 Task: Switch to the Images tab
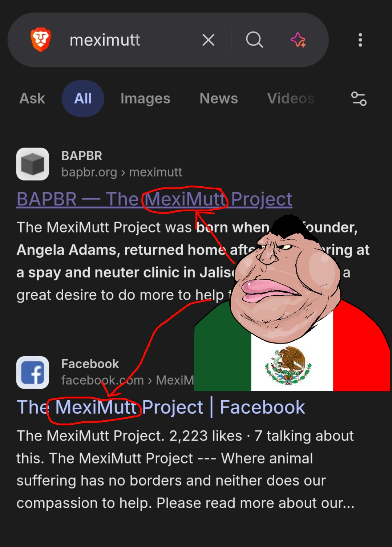click(x=145, y=98)
